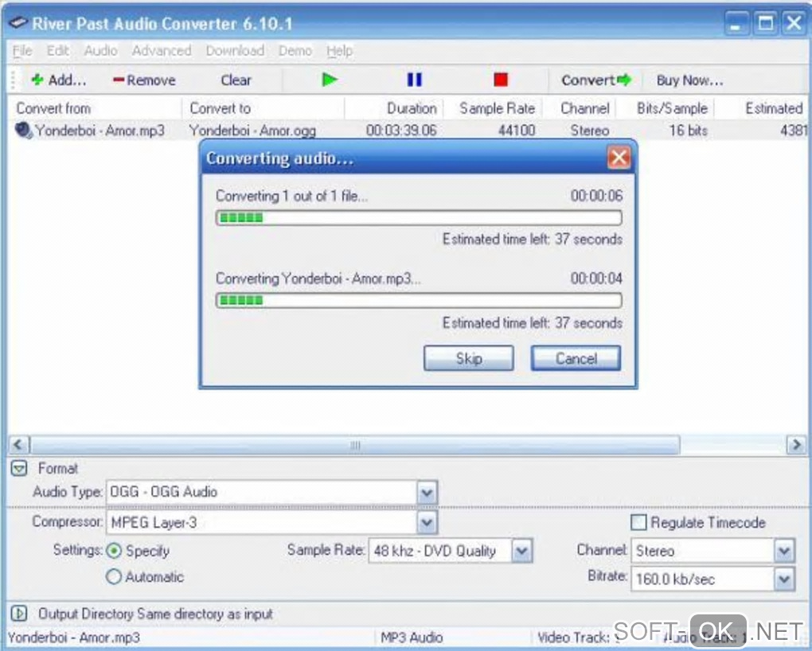Click the Estimated column header
This screenshot has height=651, width=812.
(x=761, y=108)
